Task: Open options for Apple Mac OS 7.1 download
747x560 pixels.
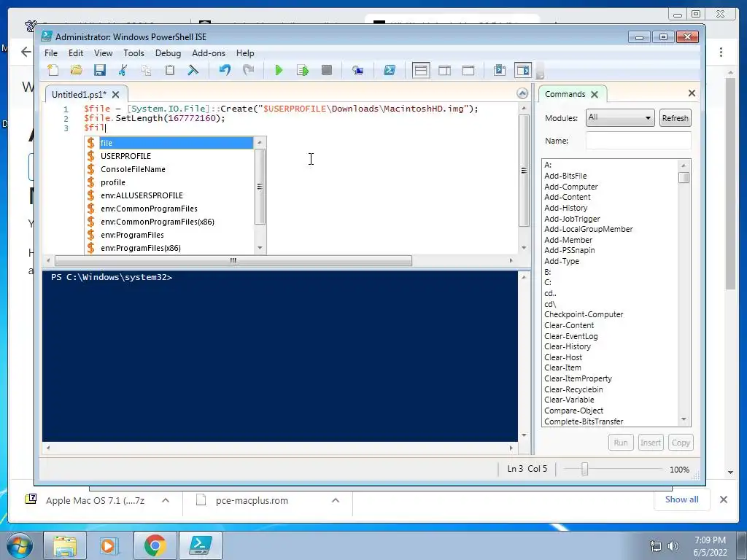Action: pyautogui.click(x=166, y=500)
